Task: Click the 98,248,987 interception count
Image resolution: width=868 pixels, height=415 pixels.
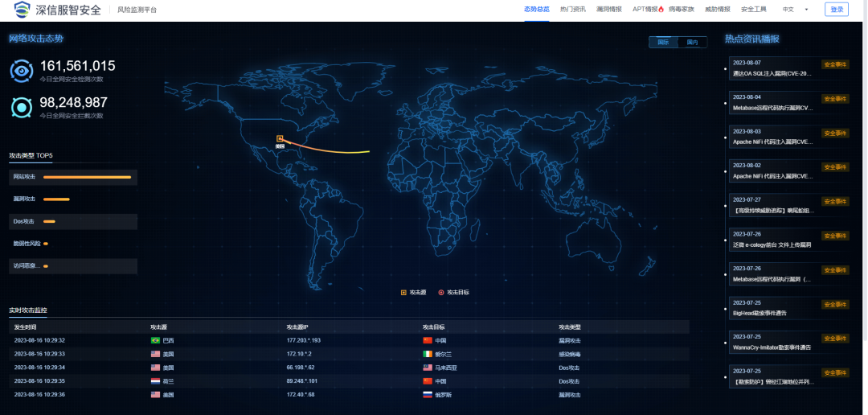Action: click(74, 102)
